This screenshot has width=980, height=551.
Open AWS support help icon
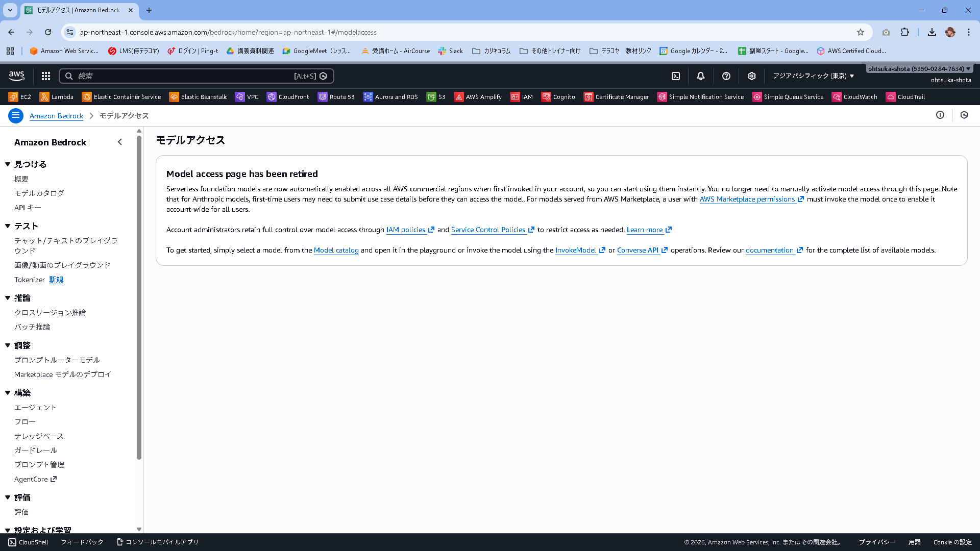[726, 76]
